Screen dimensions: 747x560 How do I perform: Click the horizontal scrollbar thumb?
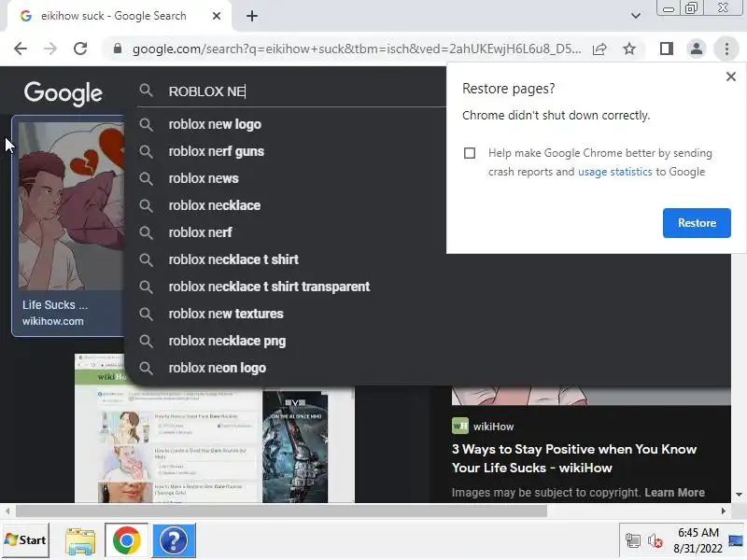[281, 511]
